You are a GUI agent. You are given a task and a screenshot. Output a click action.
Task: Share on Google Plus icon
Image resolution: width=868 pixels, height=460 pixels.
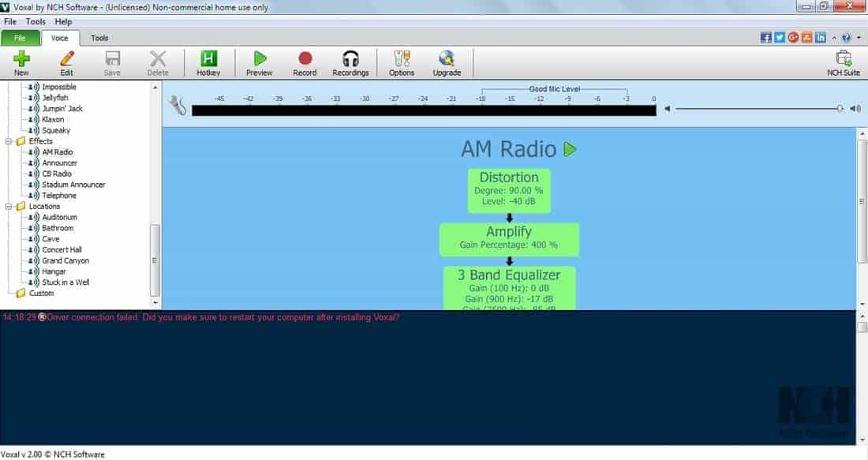click(x=793, y=37)
